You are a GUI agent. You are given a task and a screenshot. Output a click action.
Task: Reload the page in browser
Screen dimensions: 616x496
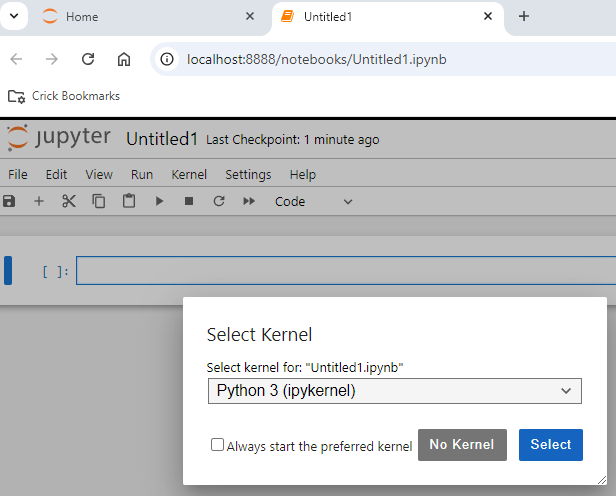click(88, 59)
